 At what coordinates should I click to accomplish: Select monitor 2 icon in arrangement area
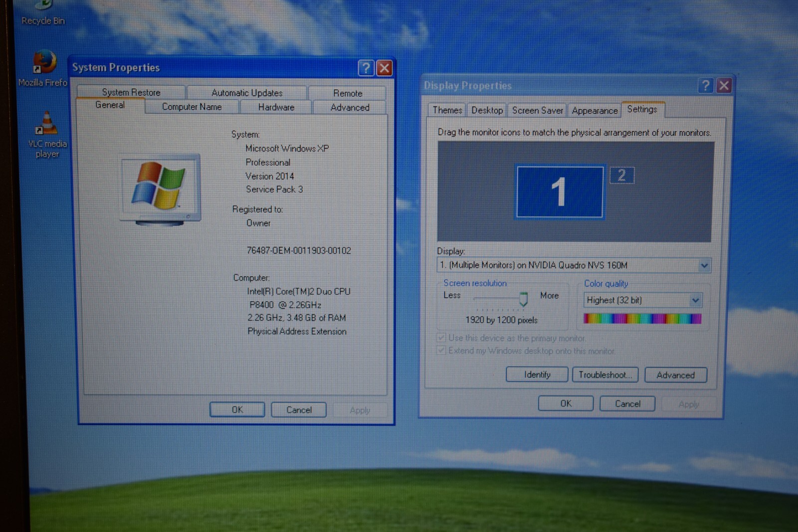pos(622,175)
